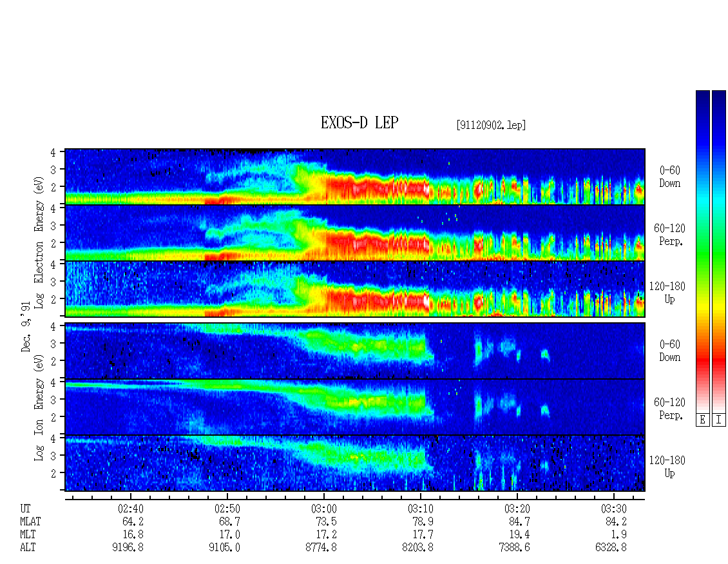Open the ion 60-120 Perp. spectrogram panel

click(355, 407)
